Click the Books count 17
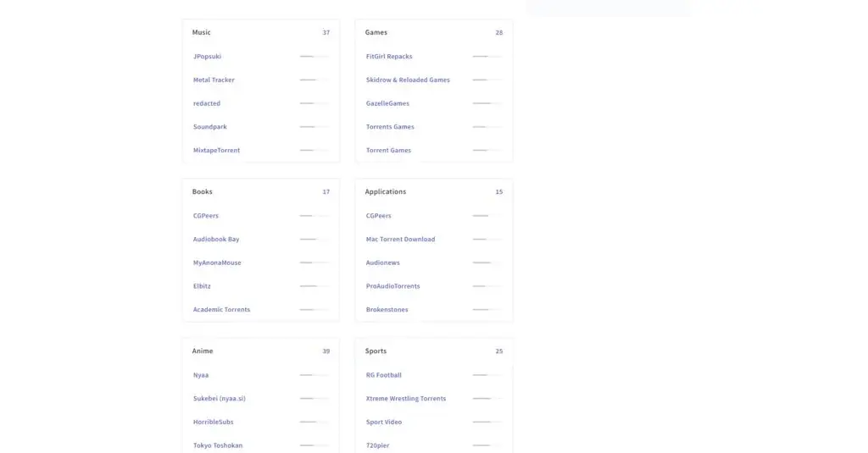The image size is (868, 453). 326,192
